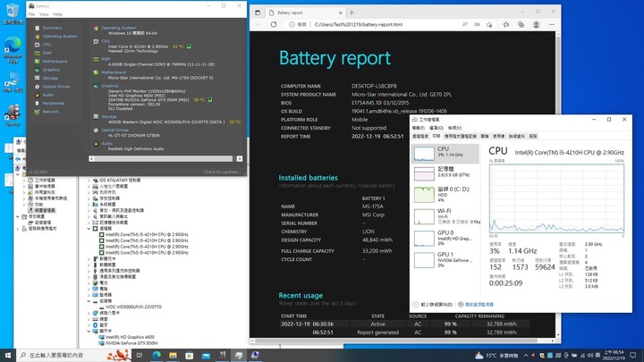Select Storage in the Speccy sidebar

[x=50, y=78]
